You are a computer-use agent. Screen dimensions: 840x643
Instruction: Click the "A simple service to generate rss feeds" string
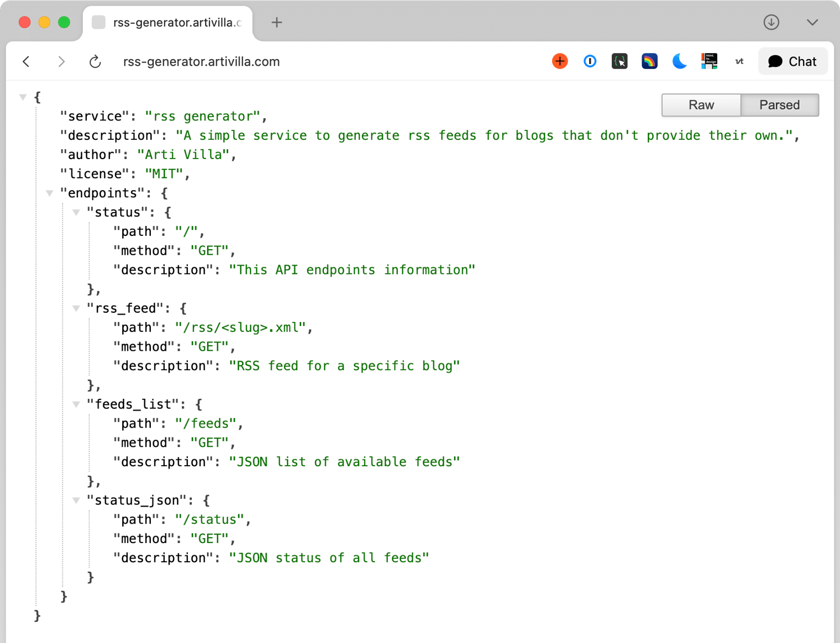[484, 135]
